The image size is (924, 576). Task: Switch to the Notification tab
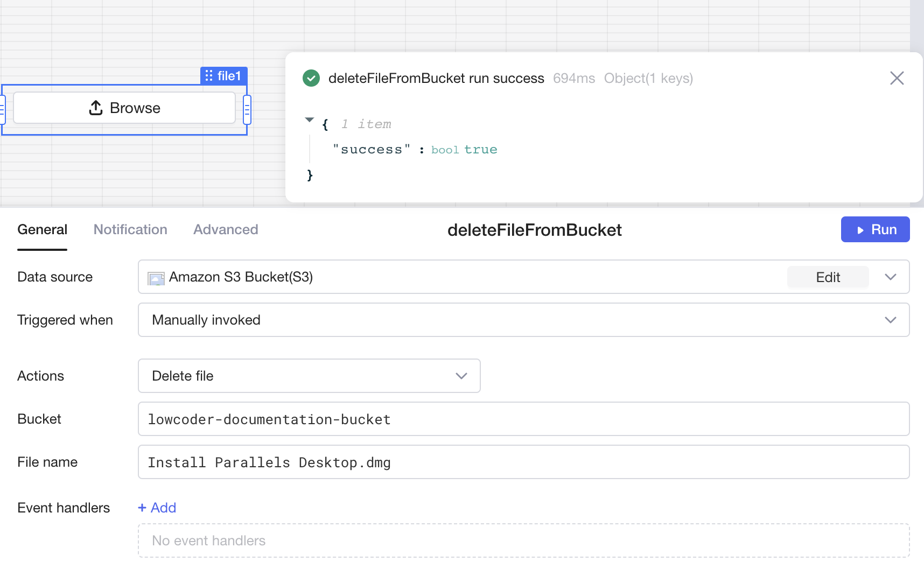coord(130,230)
